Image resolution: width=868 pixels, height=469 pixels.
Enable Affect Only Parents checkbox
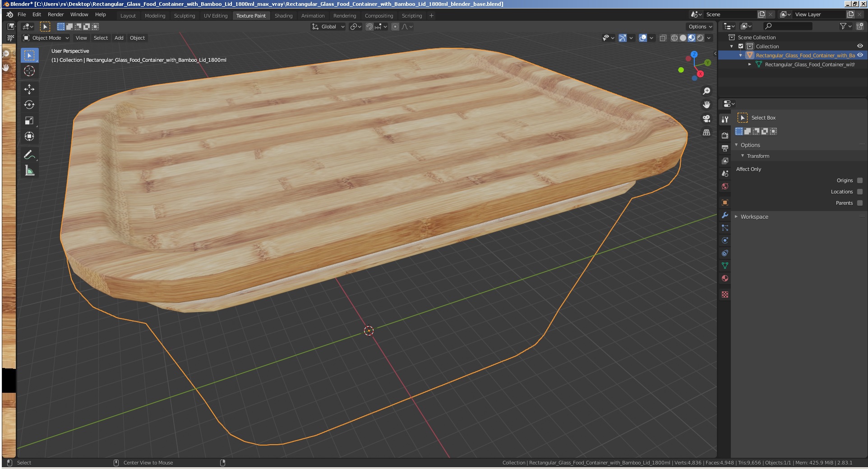(x=860, y=203)
